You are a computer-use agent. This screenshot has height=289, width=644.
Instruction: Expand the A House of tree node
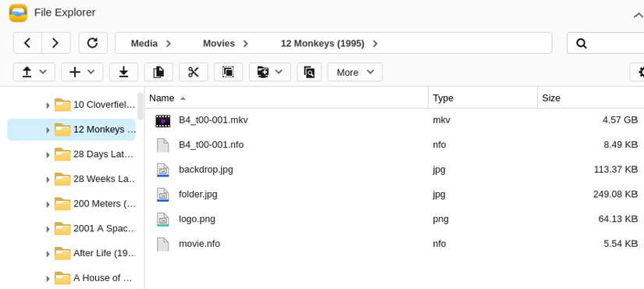[x=48, y=279]
